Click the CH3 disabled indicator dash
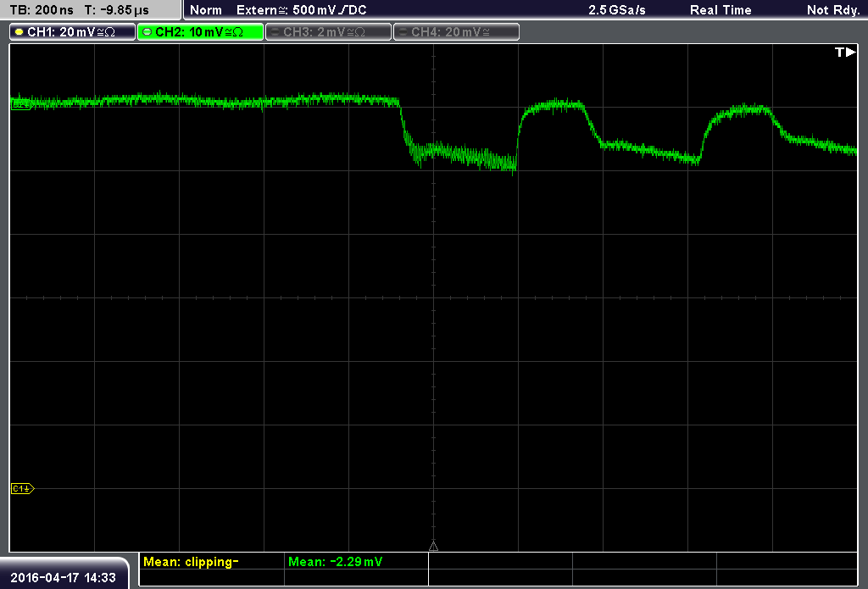Screen dimensions: 868x589 275,32
